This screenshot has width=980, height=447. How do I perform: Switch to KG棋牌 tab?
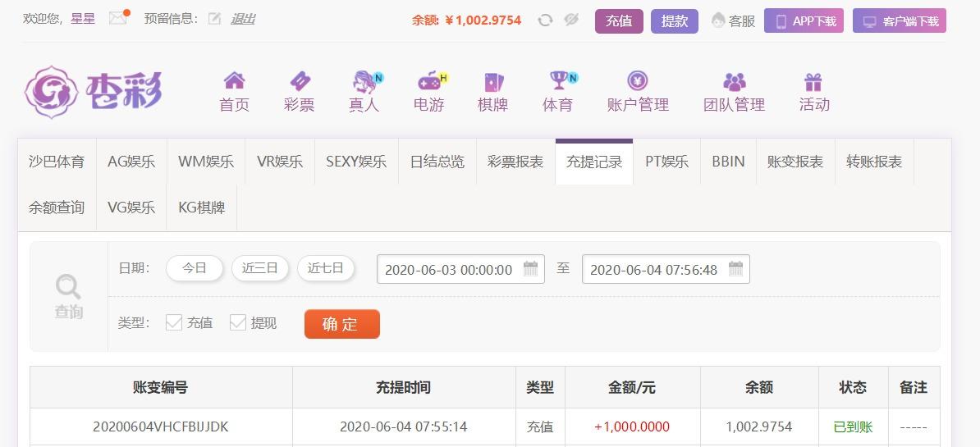coord(202,208)
